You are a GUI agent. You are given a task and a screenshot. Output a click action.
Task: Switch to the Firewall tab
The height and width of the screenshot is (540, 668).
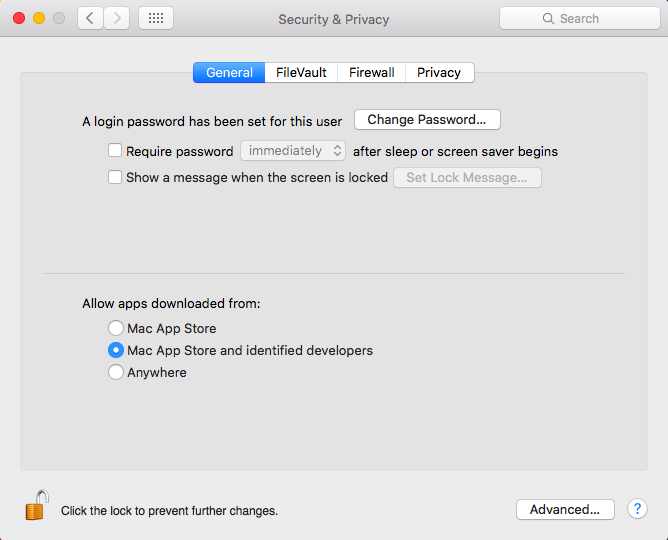tap(371, 72)
